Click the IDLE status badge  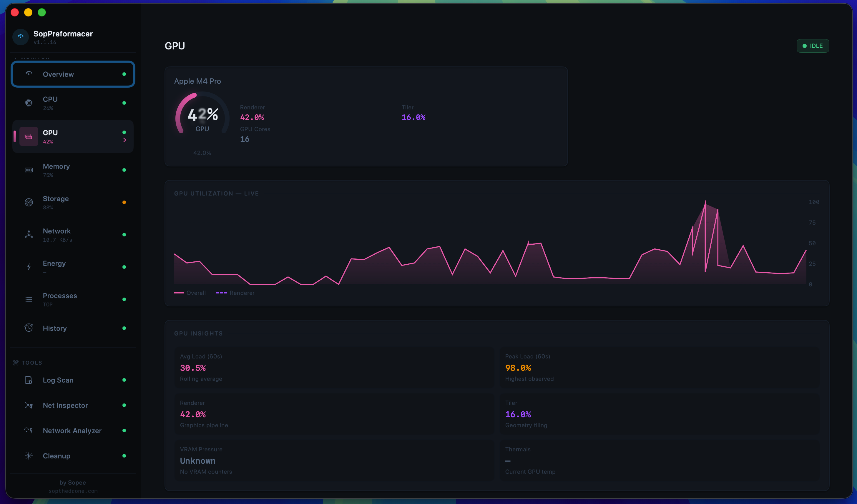813,46
